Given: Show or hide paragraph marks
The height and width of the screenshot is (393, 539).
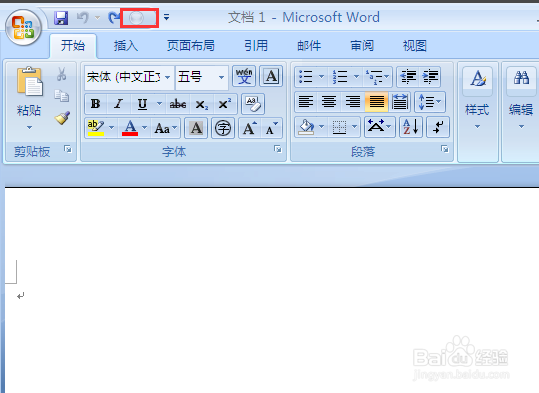Looking at the screenshot, I should pyautogui.click(x=438, y=127).
